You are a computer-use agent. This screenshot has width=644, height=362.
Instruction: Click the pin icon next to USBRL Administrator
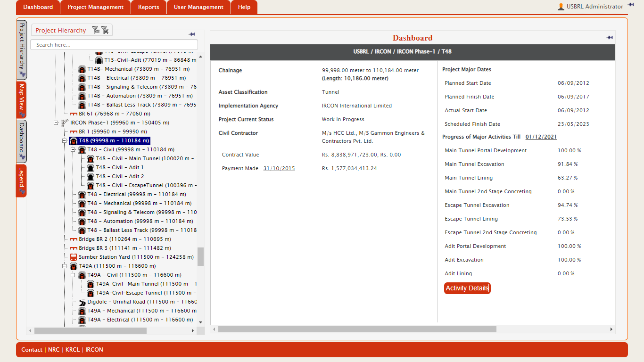click(x=631, y=5)
